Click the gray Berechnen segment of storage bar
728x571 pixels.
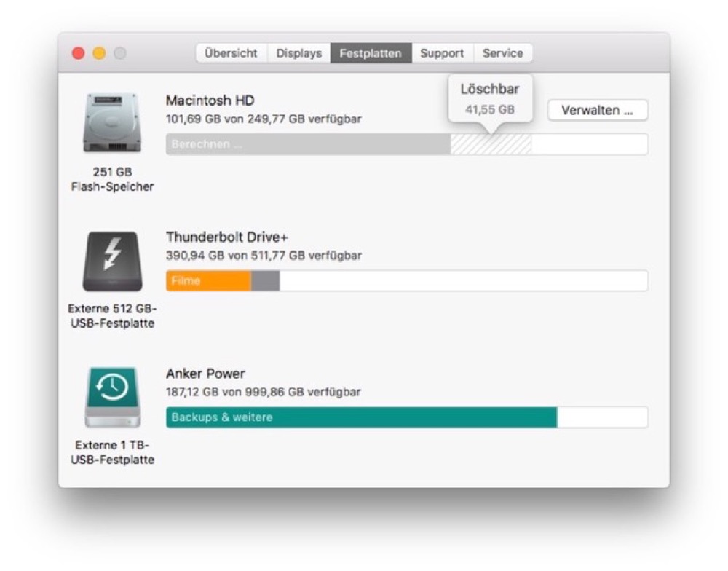pyautogui.click(x=307, y=144)
